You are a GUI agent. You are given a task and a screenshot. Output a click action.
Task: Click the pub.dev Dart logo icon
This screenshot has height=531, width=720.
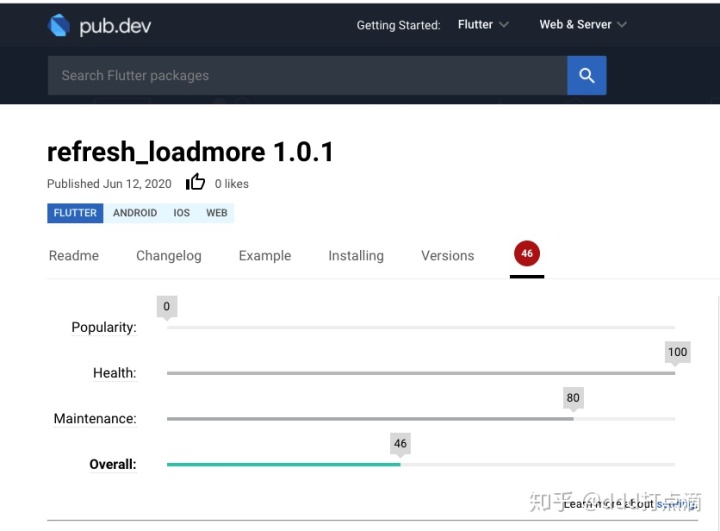click(59, 25)
